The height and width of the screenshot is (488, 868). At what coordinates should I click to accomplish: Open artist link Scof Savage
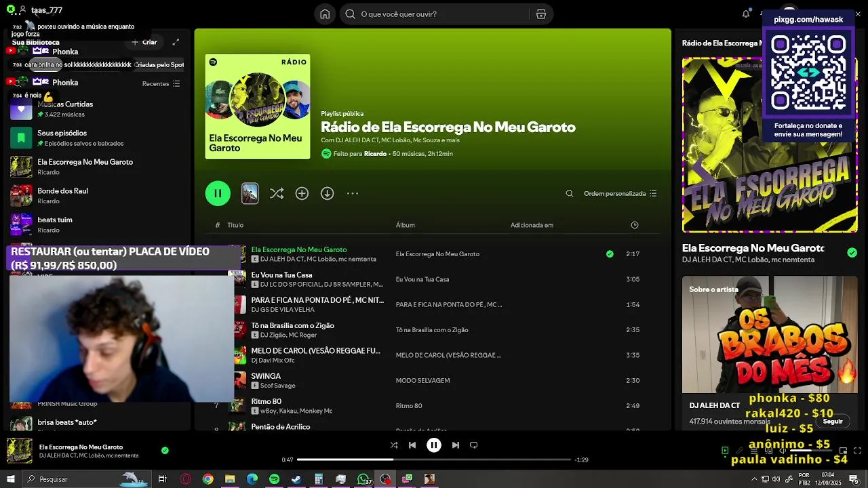[277, 386]
